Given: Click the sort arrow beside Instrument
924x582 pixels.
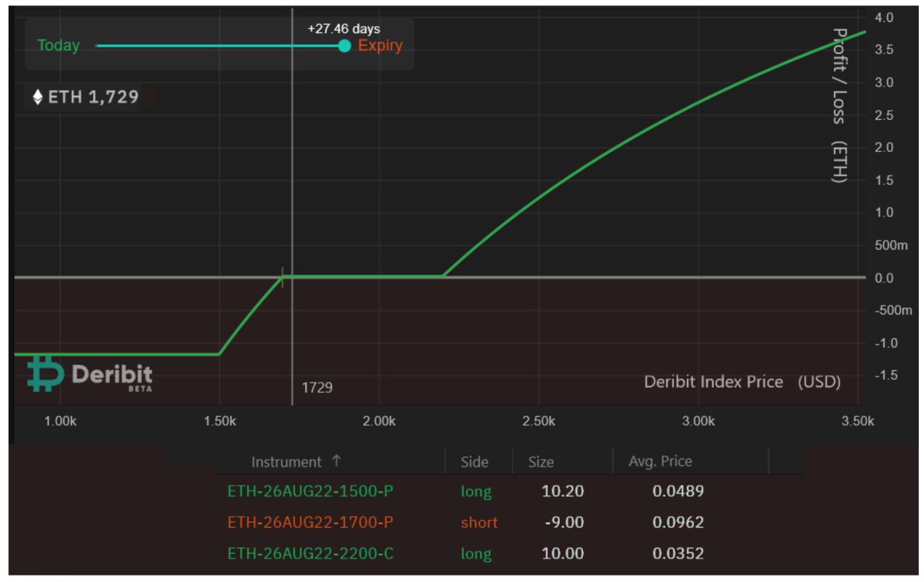Looking at the screenshot, I should (337, 461).
